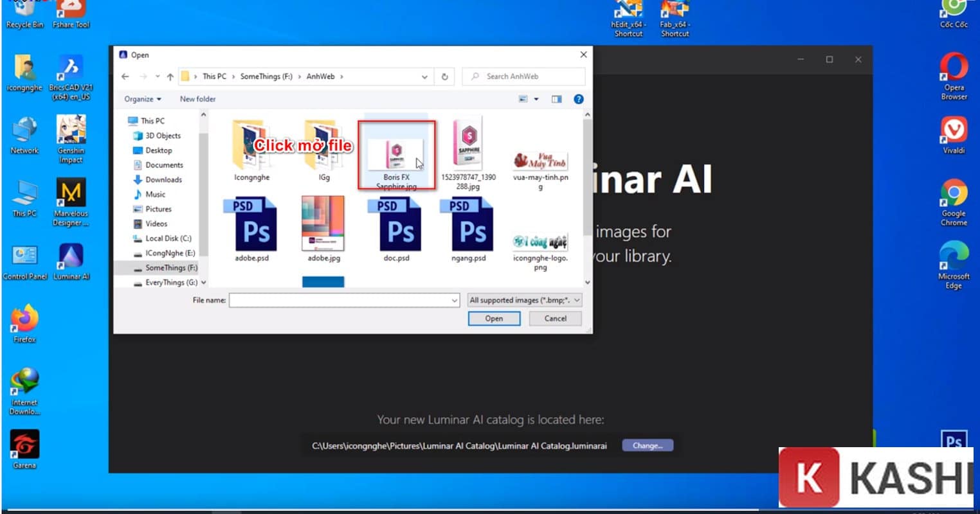Open the Icongnghe folder
The height and width of the screenshot is (514, 980).
click(x=251, y=147)
